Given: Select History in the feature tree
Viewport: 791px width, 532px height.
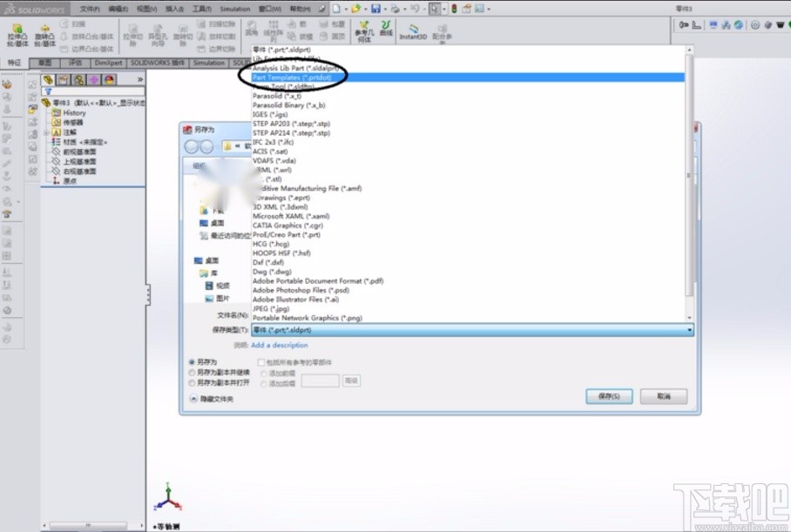Looking at the screenshot, I should (74, 113).
